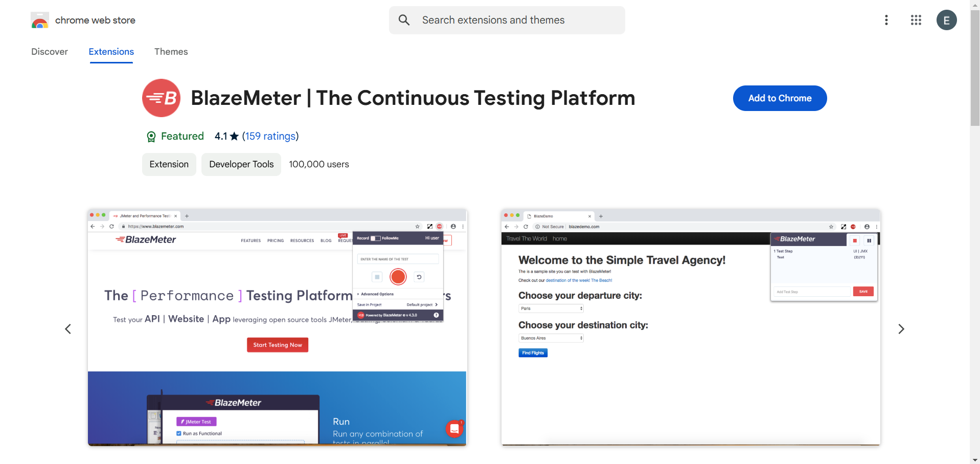Screen dimensions: 980x464
Task: Go to the Discover tab
Action: (50, 52)
